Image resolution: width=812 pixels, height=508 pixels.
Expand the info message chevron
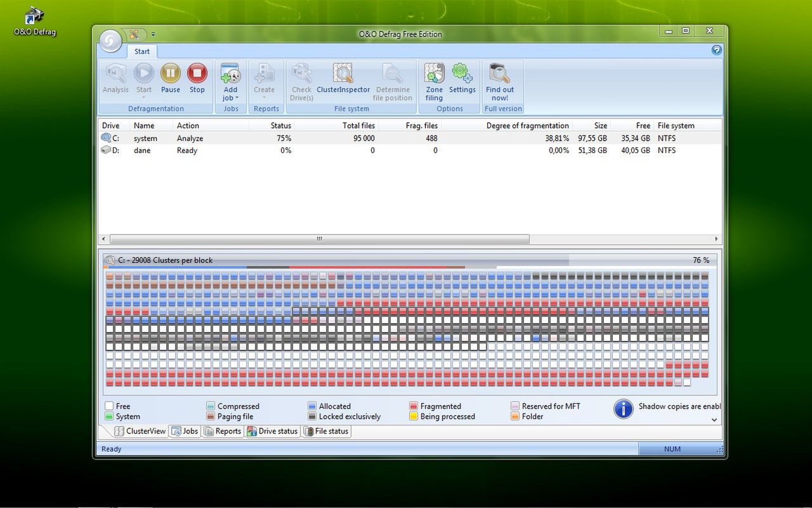(714, 420)
